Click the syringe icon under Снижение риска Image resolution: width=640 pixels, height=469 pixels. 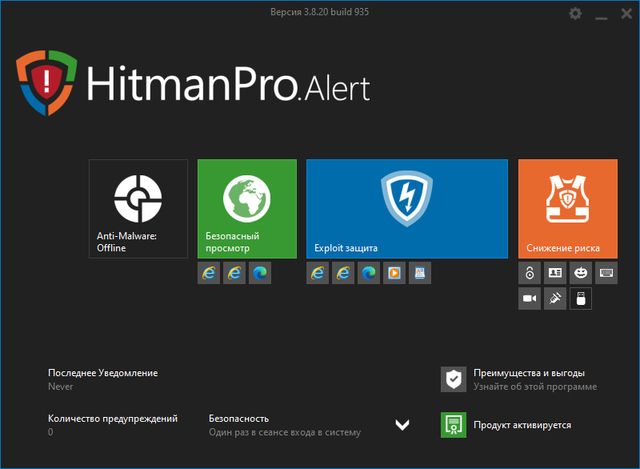click(x=555, y=298)
